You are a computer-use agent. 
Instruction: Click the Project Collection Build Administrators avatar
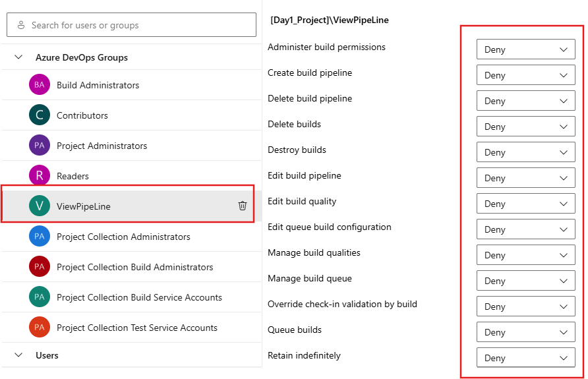[x=40, y=266]
